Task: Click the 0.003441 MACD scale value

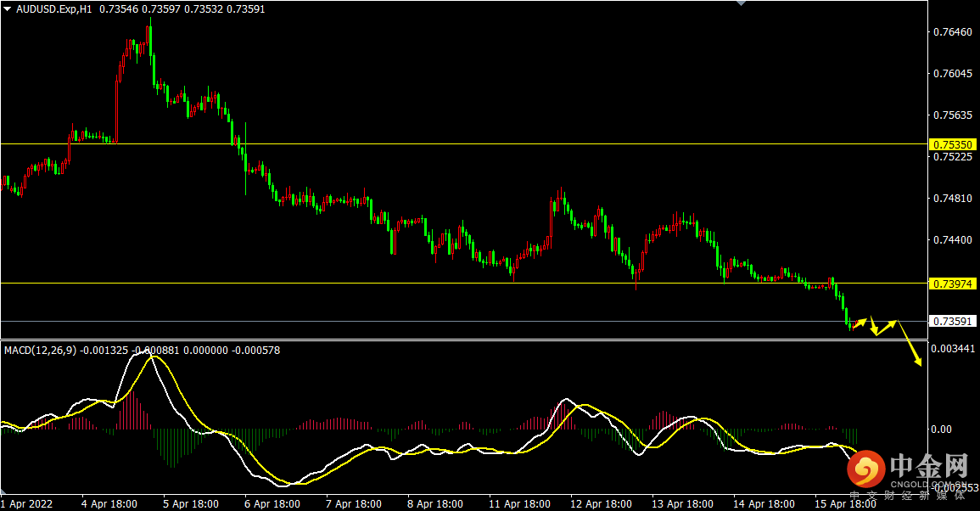Action: [x=954, y=349]
